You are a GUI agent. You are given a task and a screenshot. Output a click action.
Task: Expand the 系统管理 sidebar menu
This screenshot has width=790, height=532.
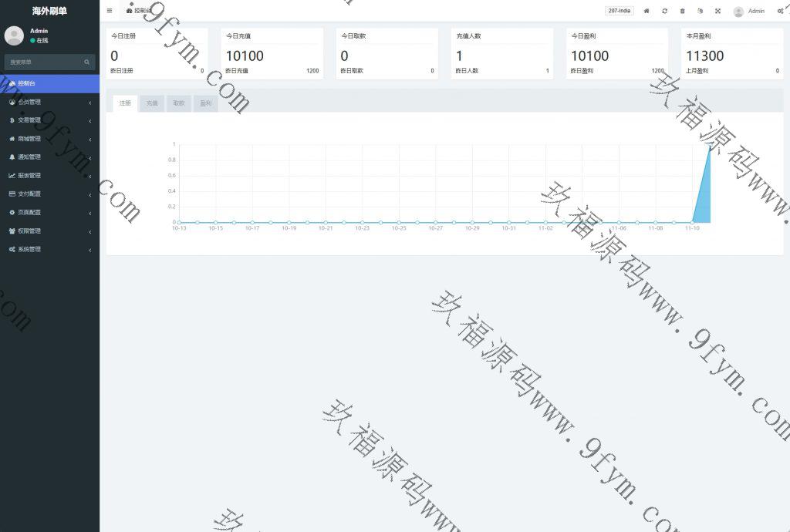(x=49, y=250)
